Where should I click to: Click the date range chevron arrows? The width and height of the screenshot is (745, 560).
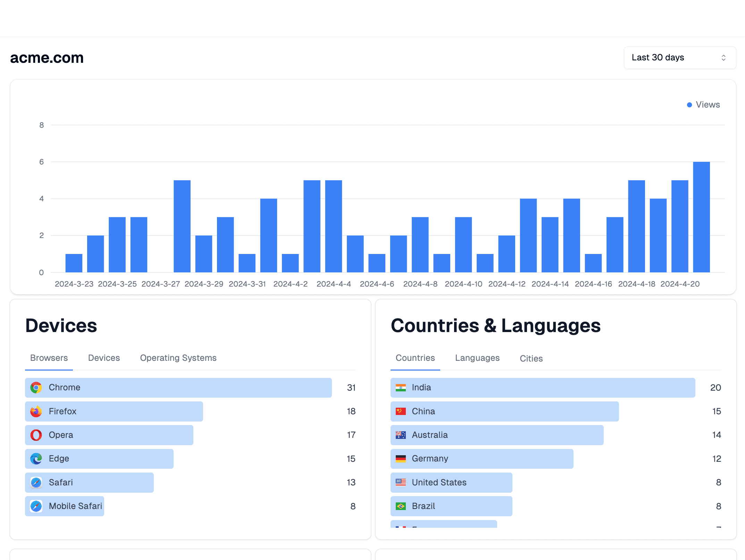[x=723, y=58]
